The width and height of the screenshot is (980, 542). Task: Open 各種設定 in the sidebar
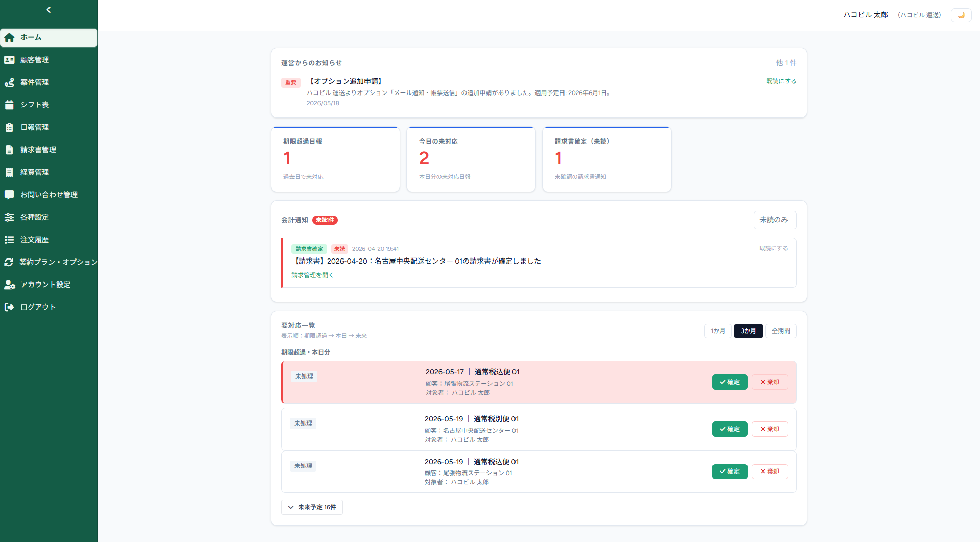coord(49,217)
